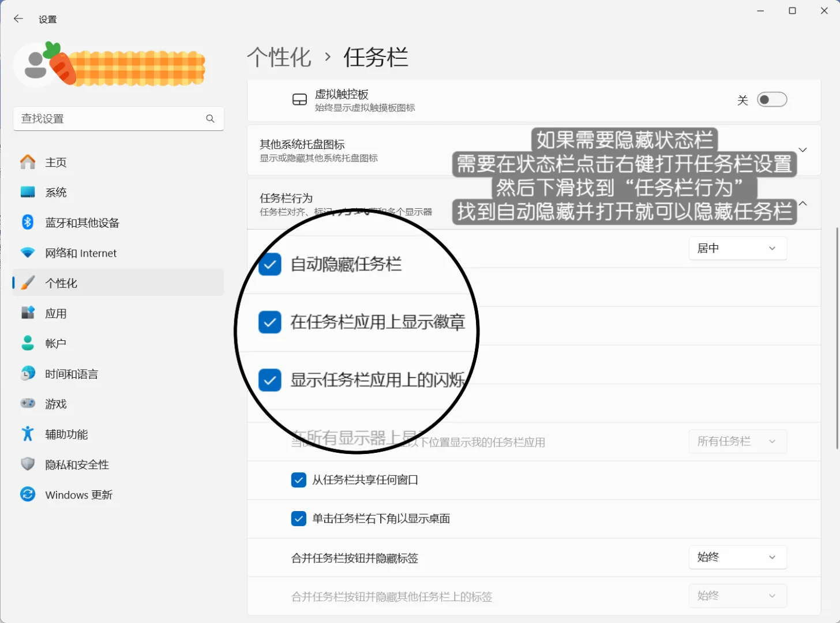Open 隐私和安全性 settings
Image resolution: width=840 pixels, height=623 pixels.
[77, 464]
